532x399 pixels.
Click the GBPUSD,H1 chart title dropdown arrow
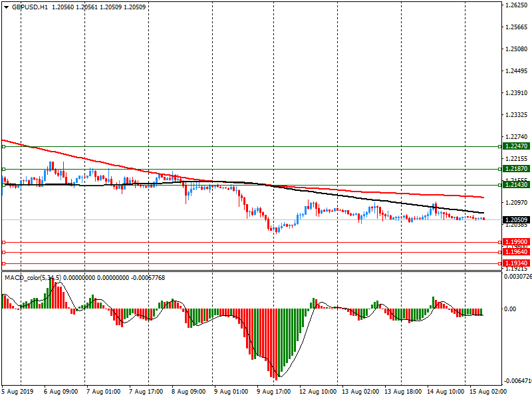6,7
